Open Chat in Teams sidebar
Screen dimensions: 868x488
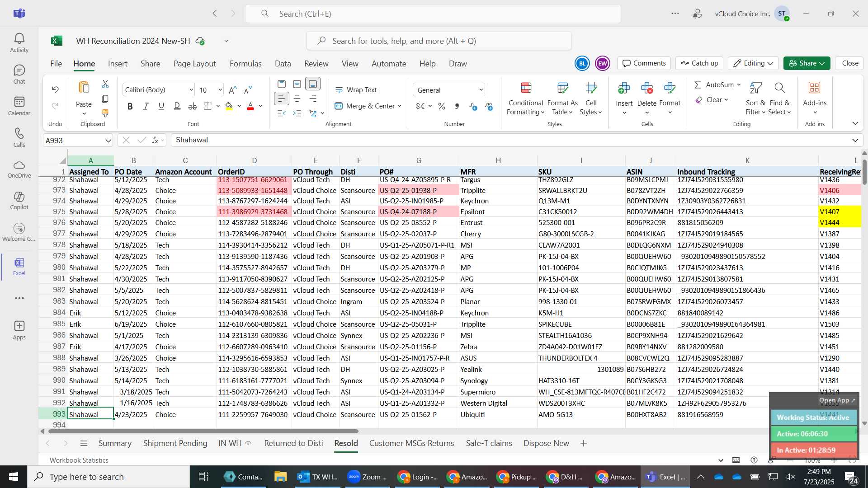tap(19, 75)
